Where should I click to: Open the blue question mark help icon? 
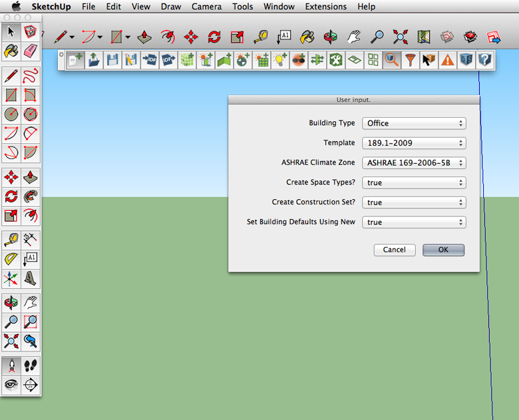point(485,60)
